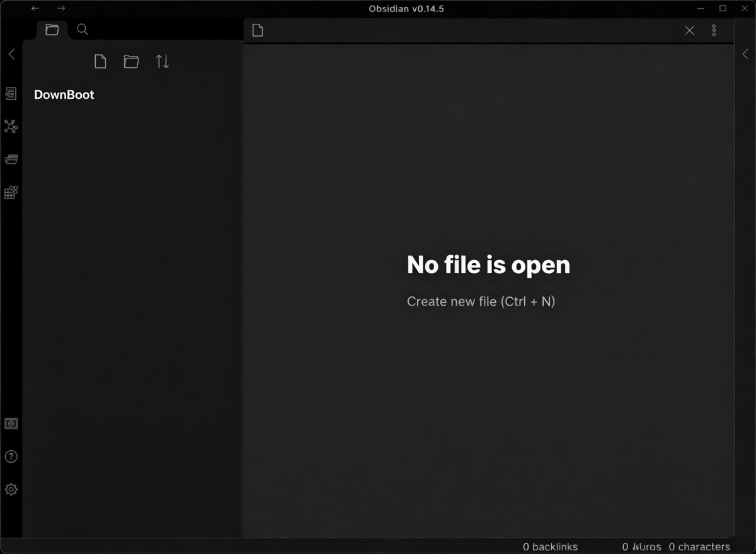Viewport: 756px width, 554px height.
Task: Close the empty pane
Action: (x=690, y=30)
